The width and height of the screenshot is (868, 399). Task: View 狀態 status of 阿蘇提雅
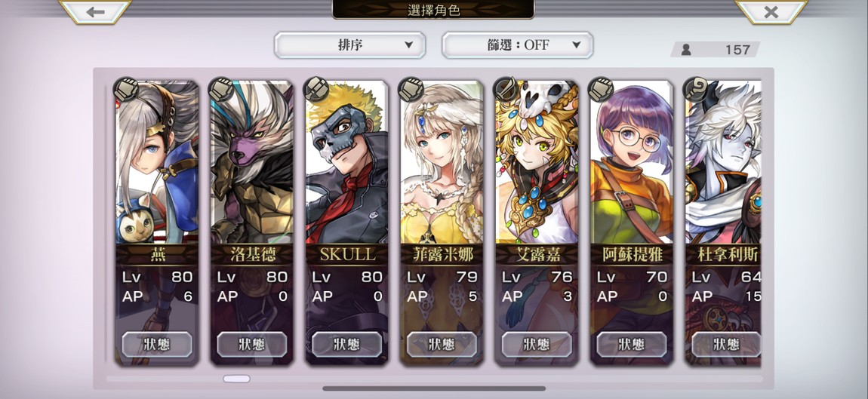(x=632, y=344)
